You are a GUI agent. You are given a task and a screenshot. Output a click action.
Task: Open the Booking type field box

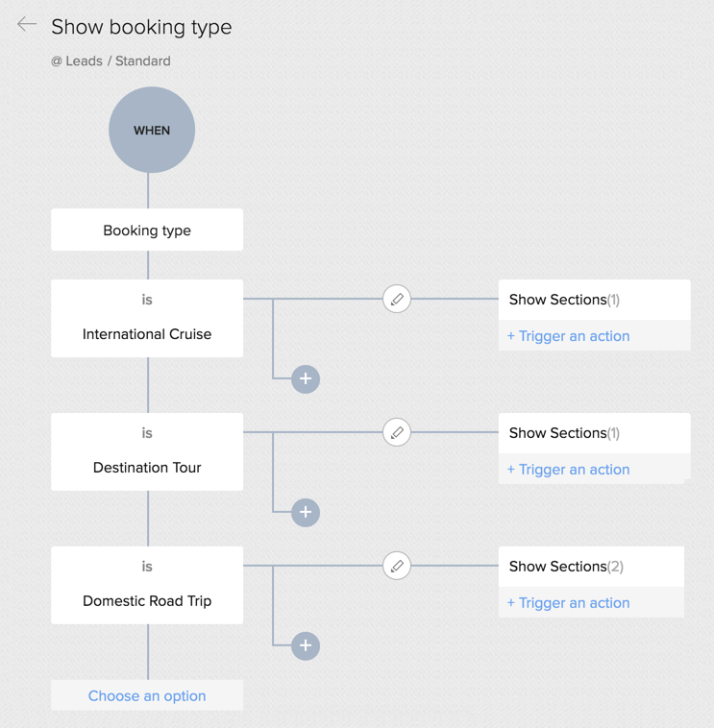pos(147,231)
